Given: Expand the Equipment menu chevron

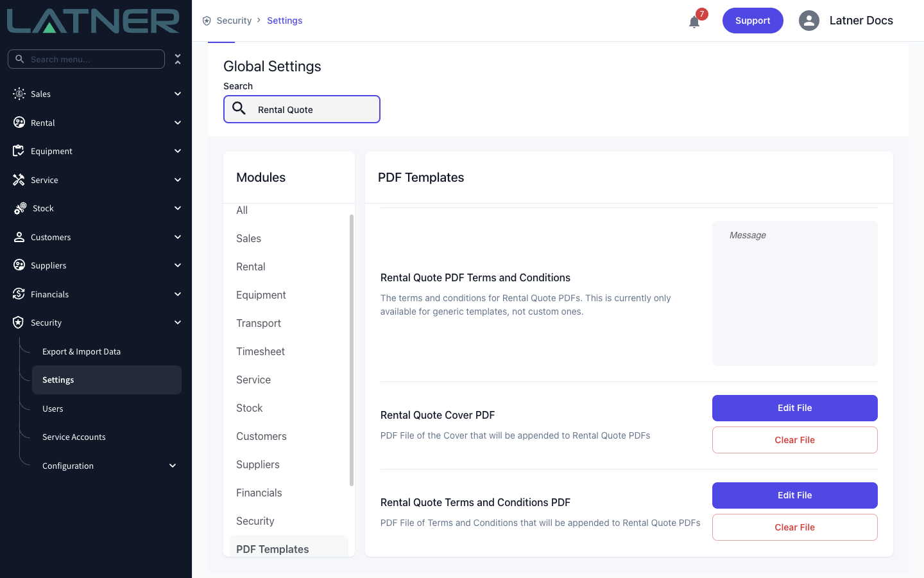Looking at the screenshot, I should [178, 151].
